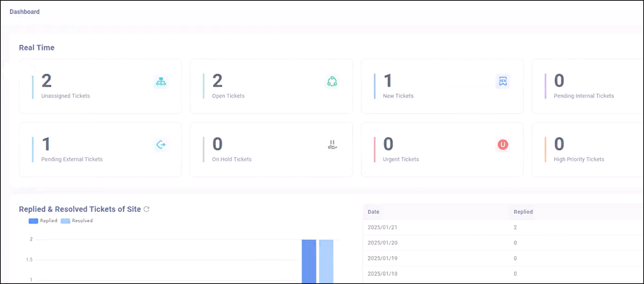The width and height of the screenshot is (644, 284).
Task: Toggle the Resolved legend swatch
Action: [65, 221]
